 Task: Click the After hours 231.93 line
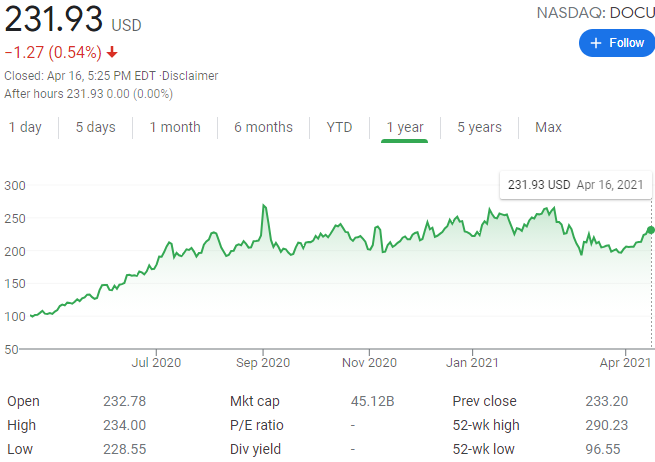pos(89,94)
